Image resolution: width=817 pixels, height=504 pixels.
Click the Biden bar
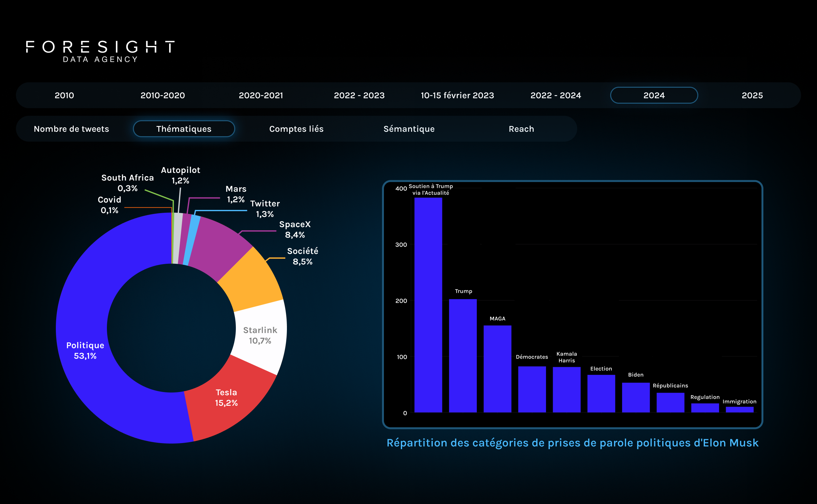tap(636, 397)
